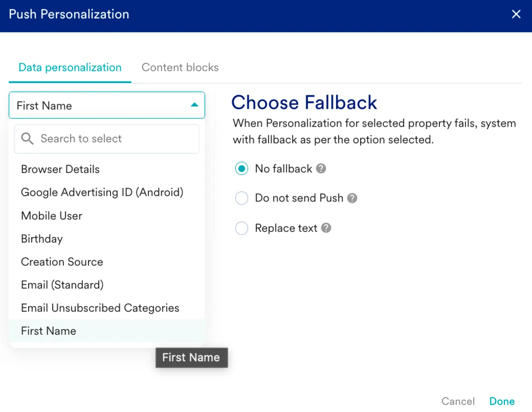Close the Push Personalization dialog with the X icon
This screenshot has height=412, width=532.
click(x=516, y=14)
